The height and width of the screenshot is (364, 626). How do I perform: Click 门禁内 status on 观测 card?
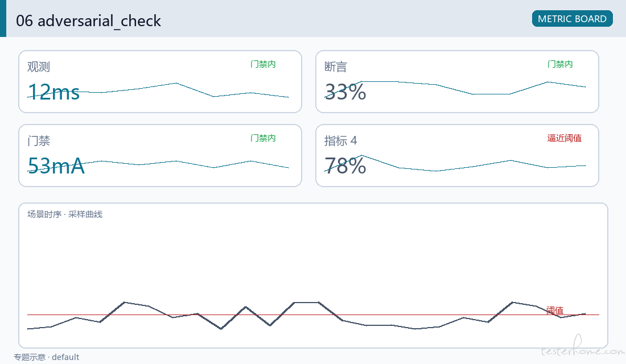[x=263, y=64]
